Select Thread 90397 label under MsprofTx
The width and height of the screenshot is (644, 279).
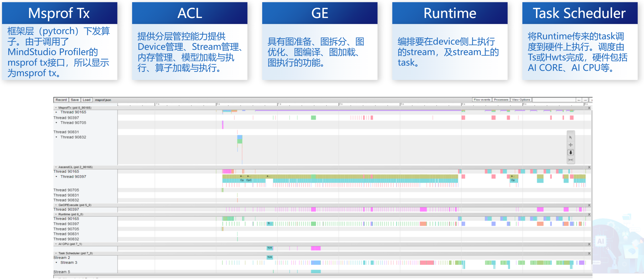coord(66,118)
